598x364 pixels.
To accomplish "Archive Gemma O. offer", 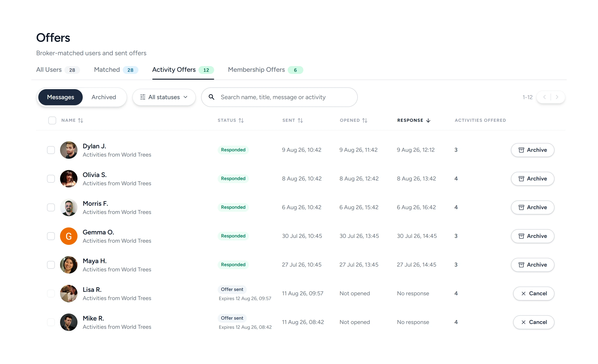I will tap(532, 236).
